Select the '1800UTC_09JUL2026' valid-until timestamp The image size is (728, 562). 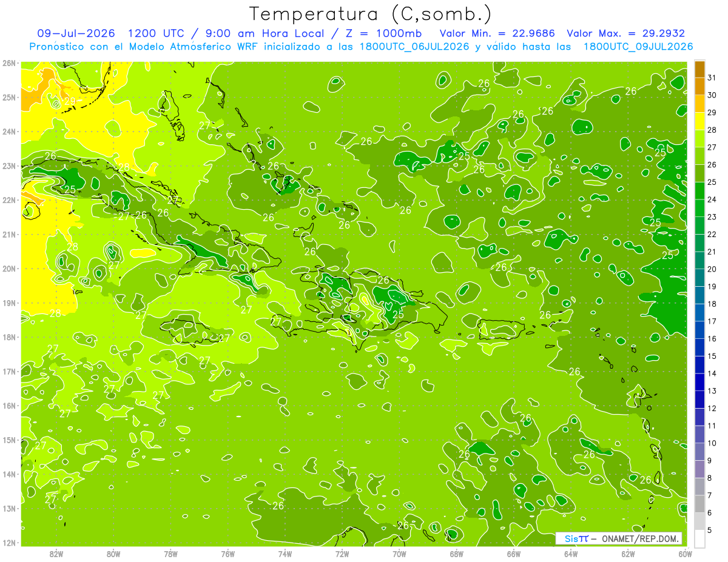[638, 47]
